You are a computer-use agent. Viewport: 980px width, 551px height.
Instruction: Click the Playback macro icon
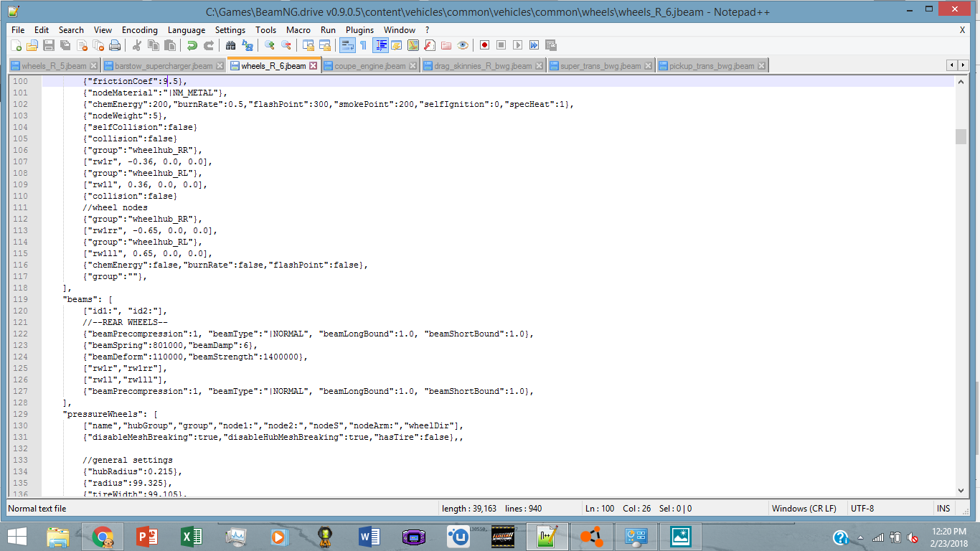(517, 45)
